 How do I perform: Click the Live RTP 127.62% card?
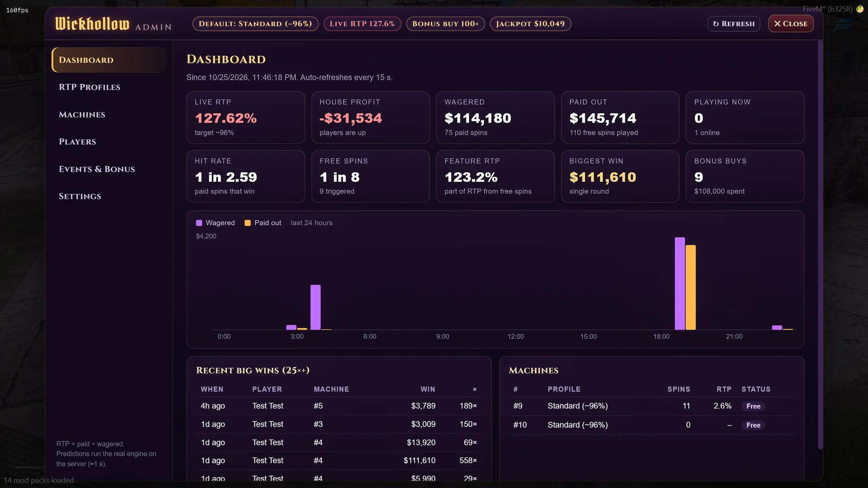[246, 117]
